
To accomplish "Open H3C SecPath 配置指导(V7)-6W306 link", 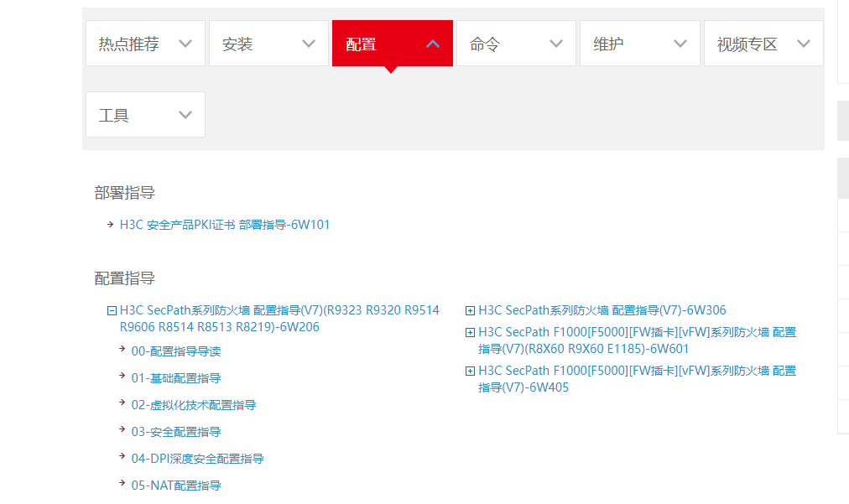I will [x=602, y=310].
